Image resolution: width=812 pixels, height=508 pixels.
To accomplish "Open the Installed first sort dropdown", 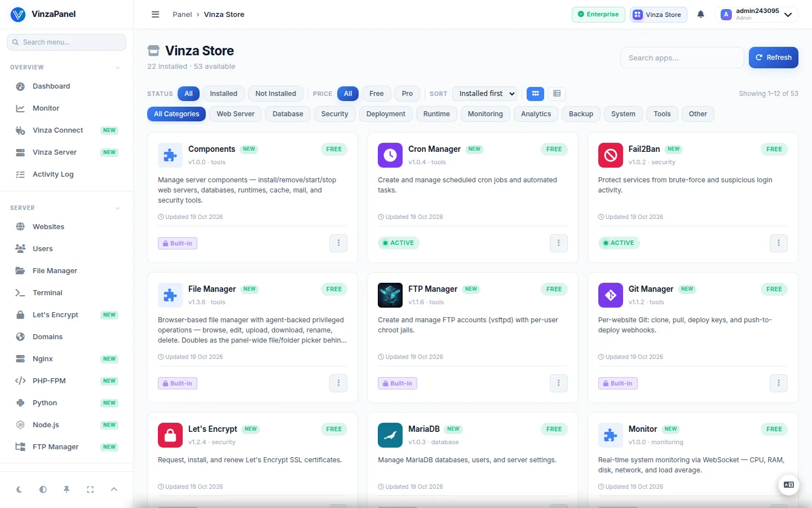I will coord(485,94).
